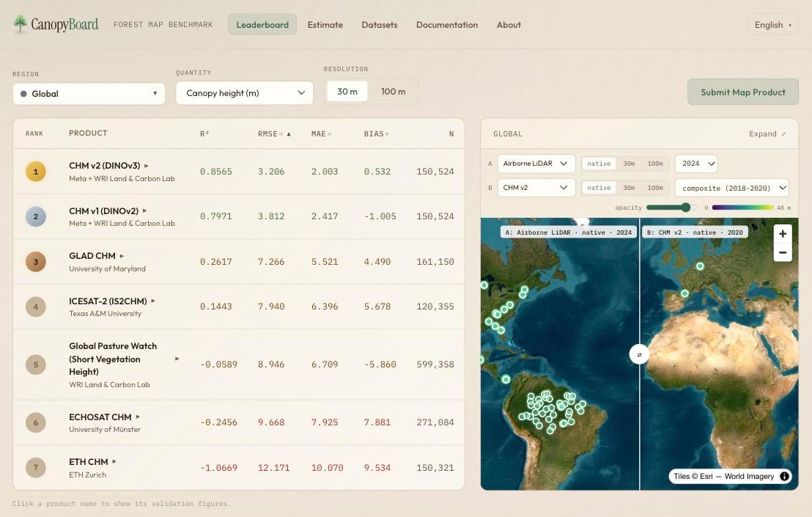812x517 pixels.
Task: Expand ECHOSAT CHM validation figures
Action: [x=138, y=417]
